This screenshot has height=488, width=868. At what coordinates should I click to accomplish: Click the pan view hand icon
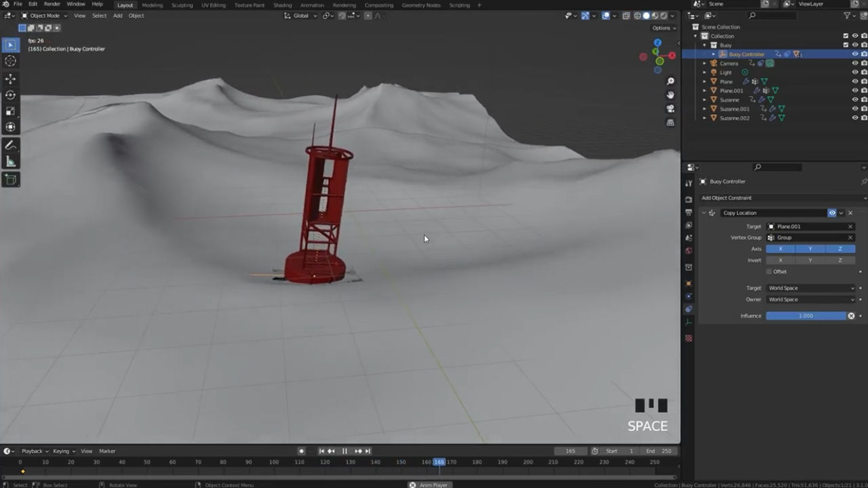(x=671, y=95)
